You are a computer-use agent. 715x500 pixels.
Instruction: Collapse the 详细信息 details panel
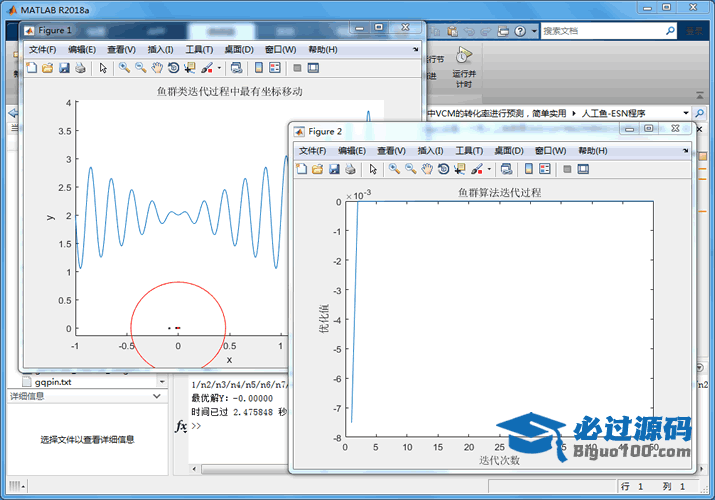pyautogui.click(x=157, y=397)
